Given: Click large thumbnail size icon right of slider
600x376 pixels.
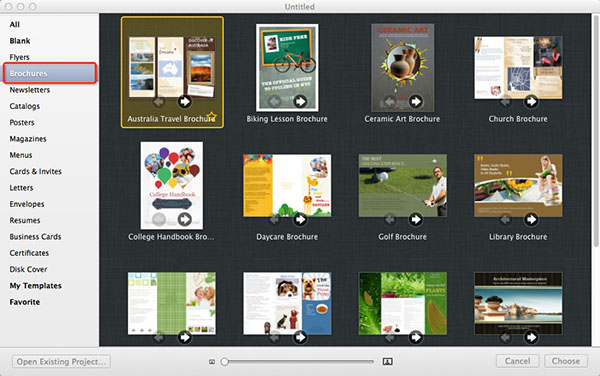Looking at the screenshot, I should coord(387,361).
